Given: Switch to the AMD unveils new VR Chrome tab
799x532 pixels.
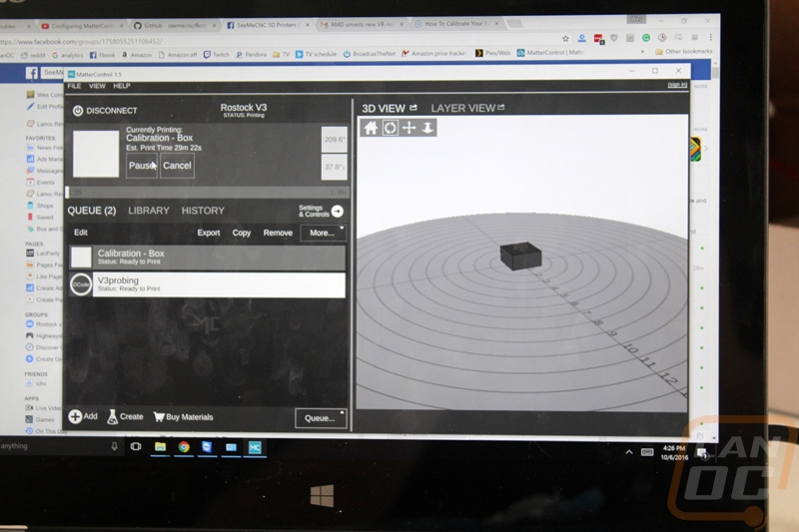Looking at the screenshot, I should point(361,24).
